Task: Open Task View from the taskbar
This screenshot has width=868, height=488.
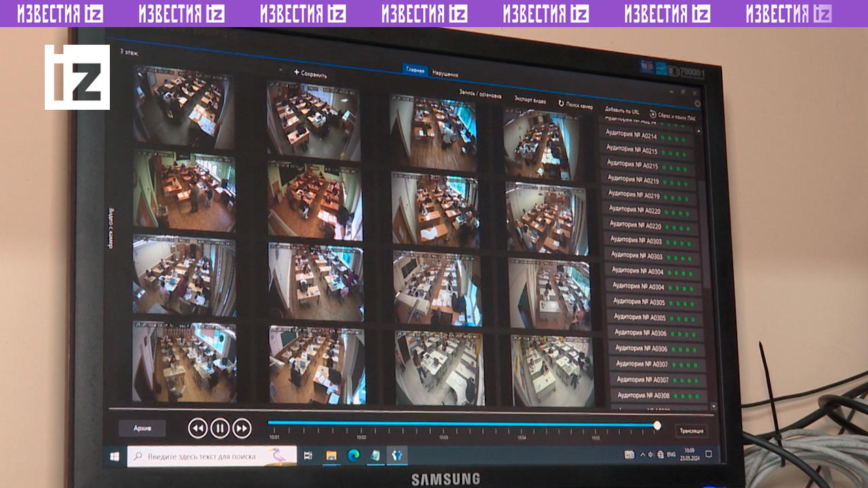Action: coord(308,456)
